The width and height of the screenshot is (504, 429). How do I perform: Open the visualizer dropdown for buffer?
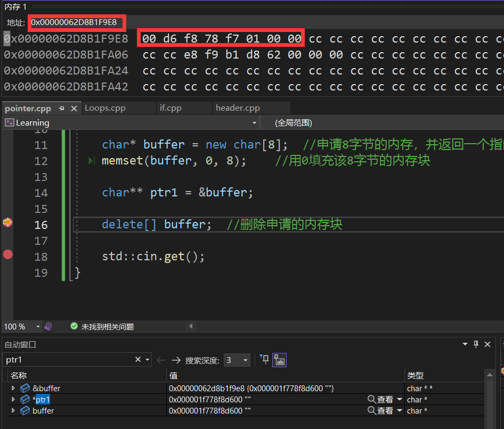click(400, 410)
